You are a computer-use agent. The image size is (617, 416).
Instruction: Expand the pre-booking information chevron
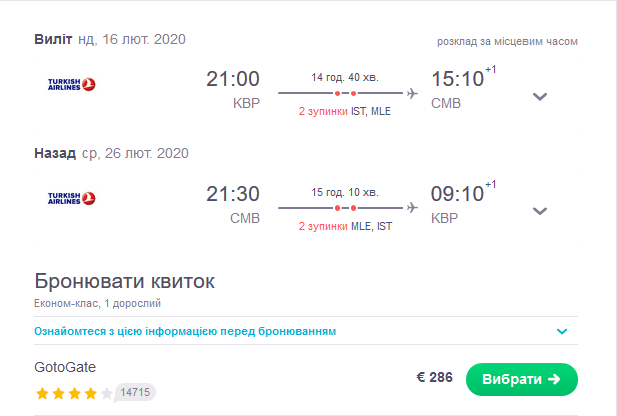tap(562, 331)
